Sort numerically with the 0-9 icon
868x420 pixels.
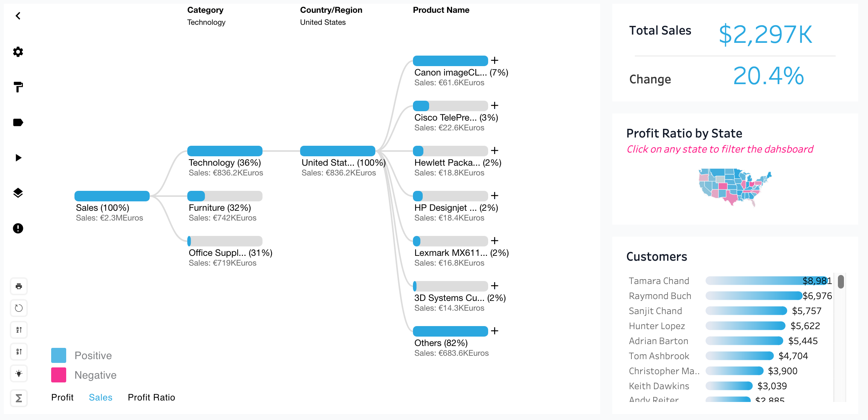[x=19, y=352]
